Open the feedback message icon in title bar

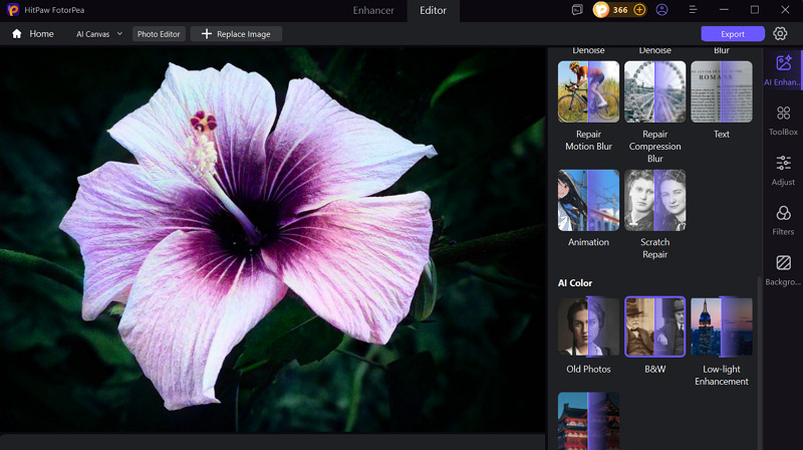point(577,10)
